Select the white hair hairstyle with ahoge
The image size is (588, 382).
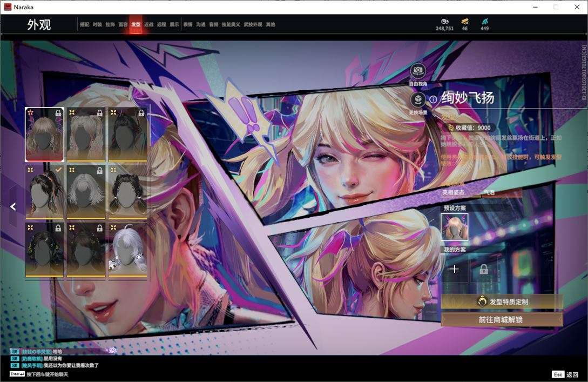[127, 250]
